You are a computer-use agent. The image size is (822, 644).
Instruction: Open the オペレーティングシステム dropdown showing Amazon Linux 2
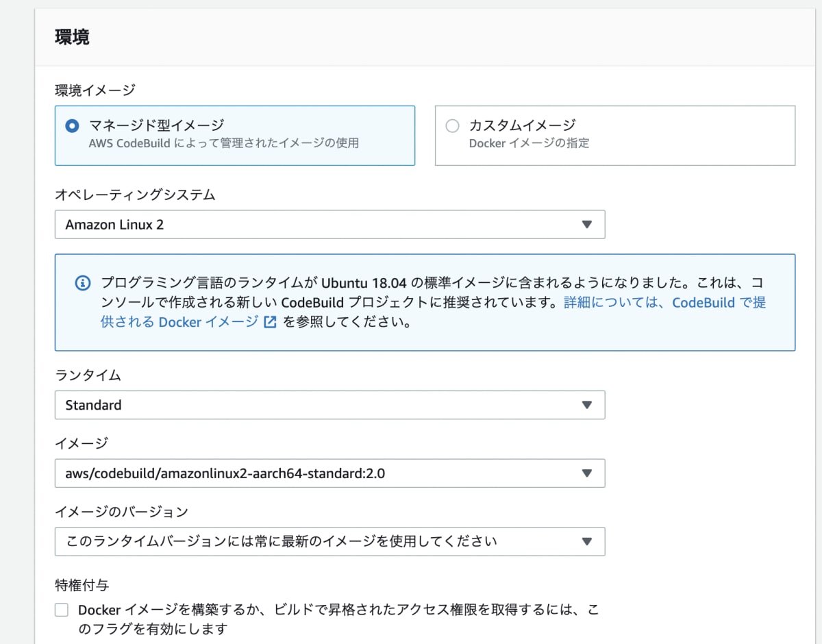click(329, 224)
